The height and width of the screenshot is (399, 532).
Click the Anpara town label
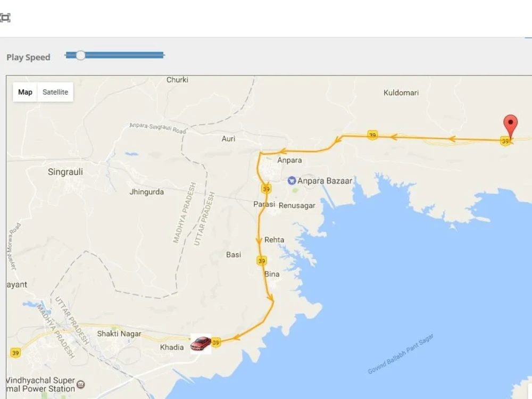pos(289,160)
